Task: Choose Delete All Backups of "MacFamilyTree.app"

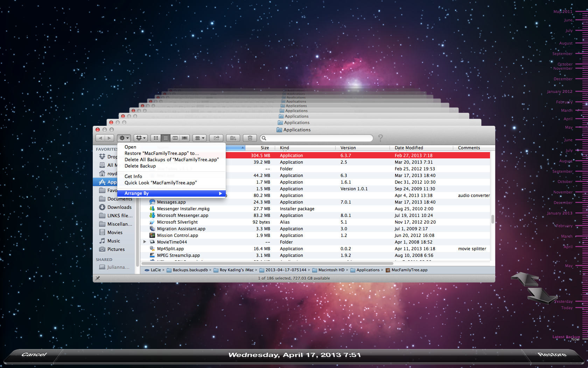Action: pyautogui.click(x=171, y=160)
